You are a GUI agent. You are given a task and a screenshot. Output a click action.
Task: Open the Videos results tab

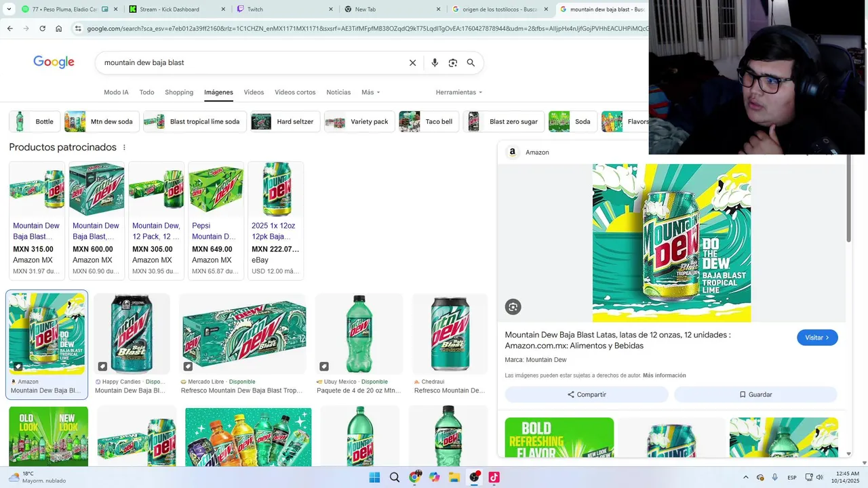click(x=254, y=92)
